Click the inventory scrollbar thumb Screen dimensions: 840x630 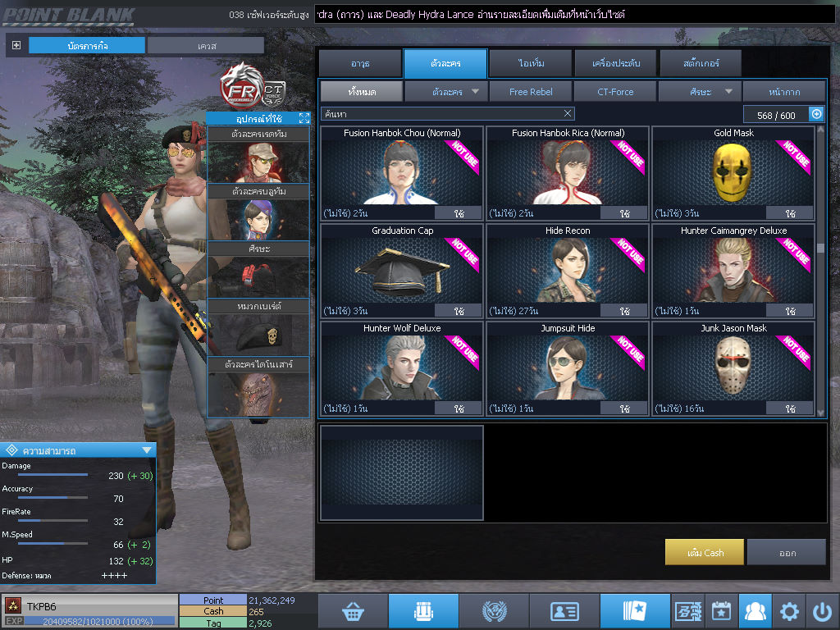tap(820, 248)
